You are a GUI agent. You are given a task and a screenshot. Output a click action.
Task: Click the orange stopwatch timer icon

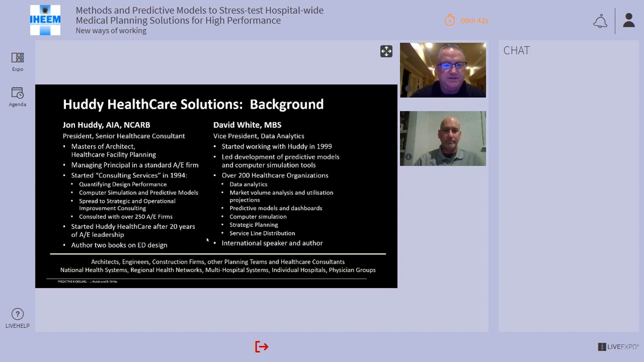click(x=450, y=20)
